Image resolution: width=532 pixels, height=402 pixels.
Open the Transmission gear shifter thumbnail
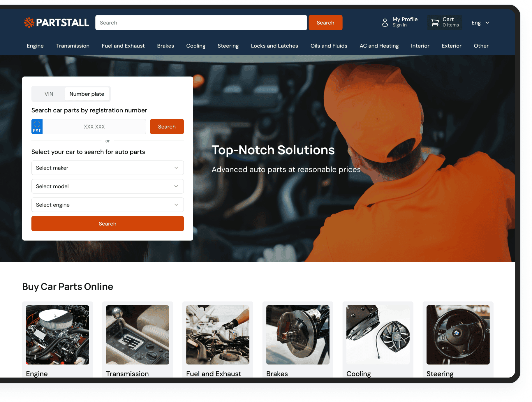pos(138,335)
